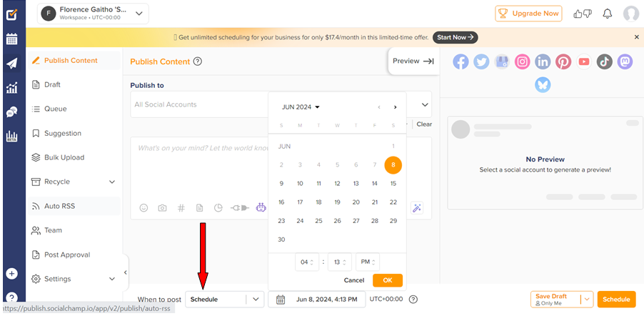Expand the All Social Accounts chevron

tap(425, 105)
